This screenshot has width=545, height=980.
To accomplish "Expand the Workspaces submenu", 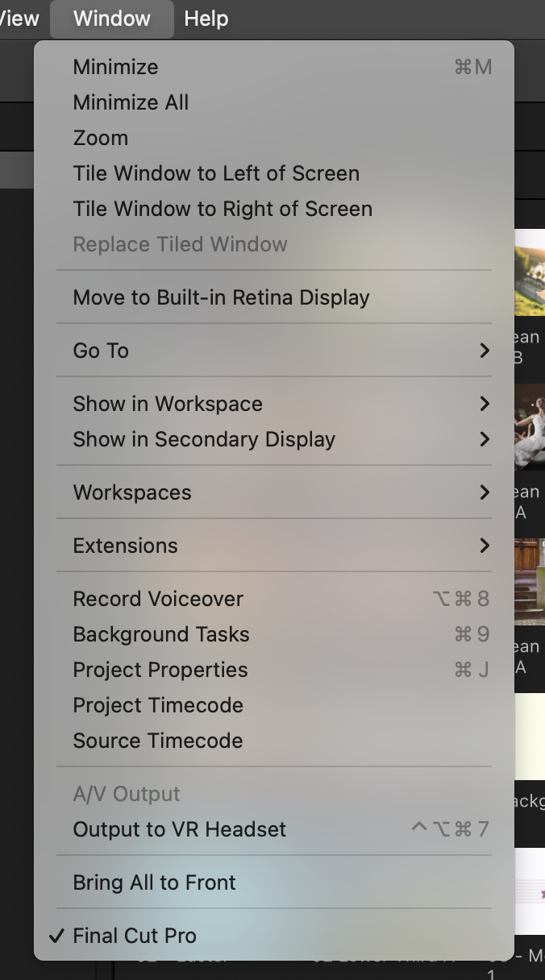I will [131, 492].
